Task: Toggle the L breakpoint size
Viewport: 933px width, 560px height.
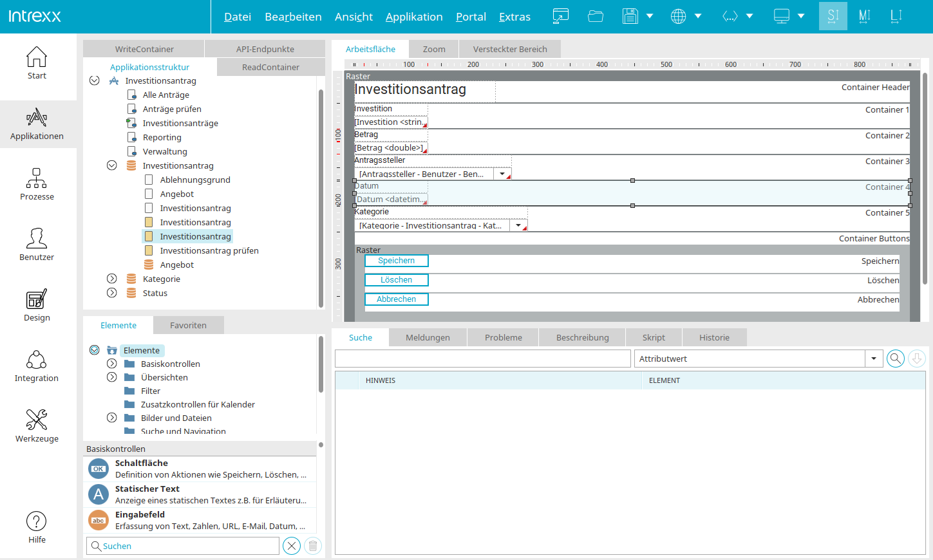Action: [x=896, y=16]
